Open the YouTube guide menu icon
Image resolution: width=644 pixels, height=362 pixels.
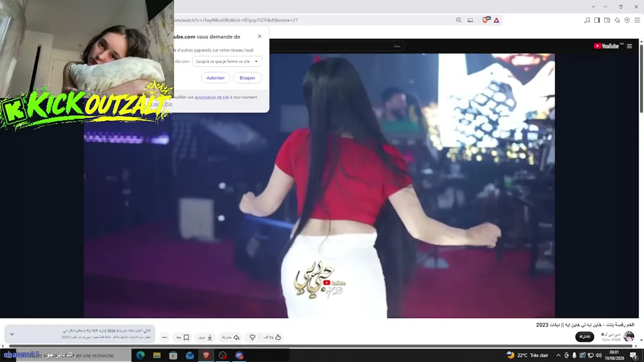(629, 46)
